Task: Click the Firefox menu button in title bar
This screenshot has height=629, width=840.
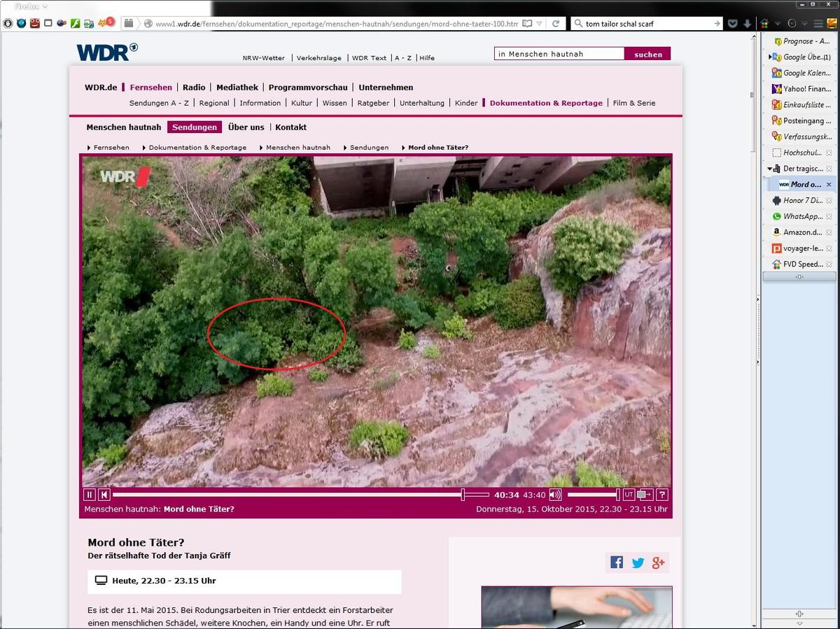Action: tap(31, 6)
